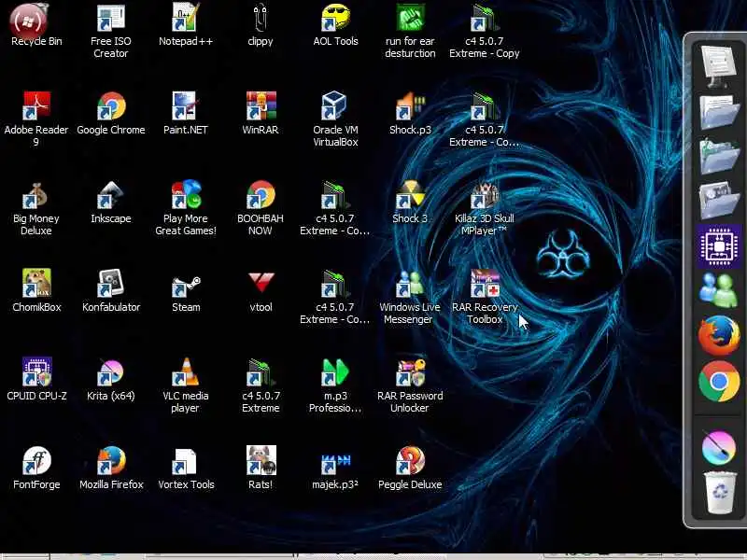Open the Paint.NET shortcut

(x=186, y=105)
